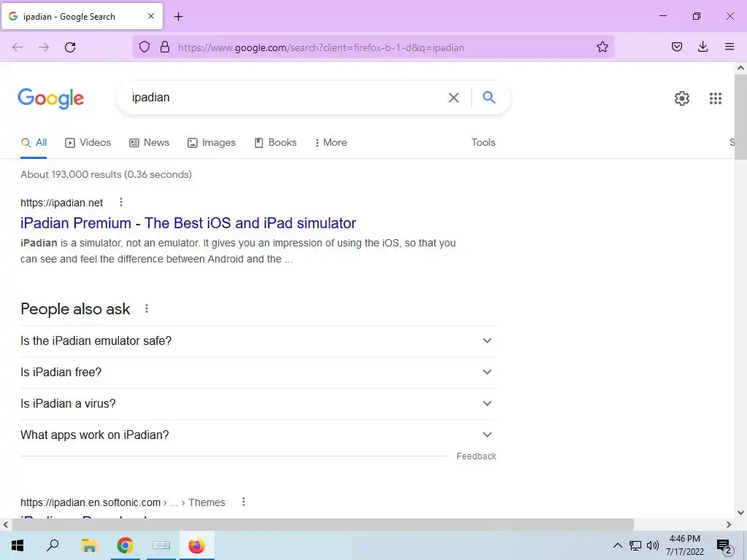Open the Google apps grid

[x=715, y=98]
